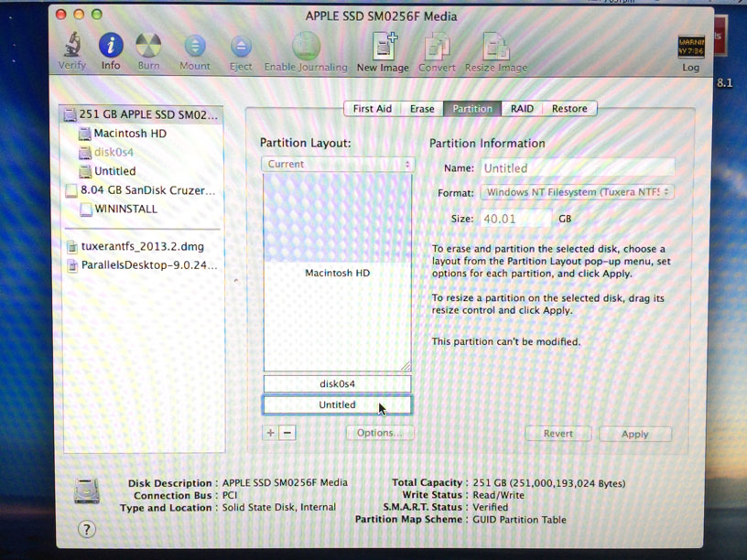Select tuxerantfs_2013.2.dmg disk image

coord(142,247)
